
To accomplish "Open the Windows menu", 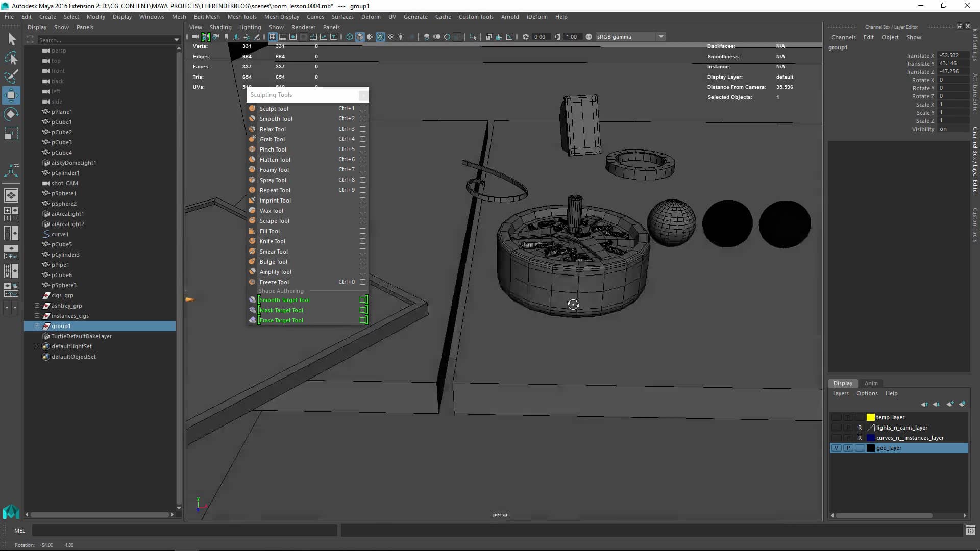I will tap(151, 16).
